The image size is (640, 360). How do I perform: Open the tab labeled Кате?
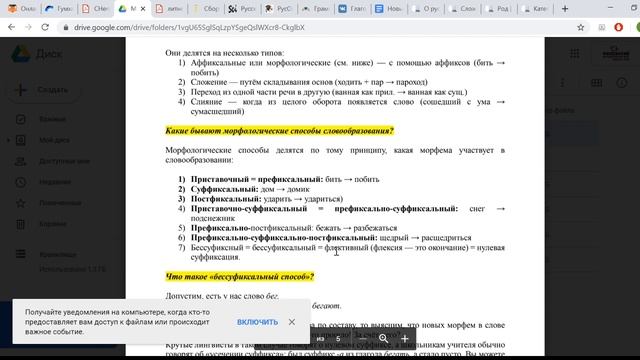(x=536, y=9)
